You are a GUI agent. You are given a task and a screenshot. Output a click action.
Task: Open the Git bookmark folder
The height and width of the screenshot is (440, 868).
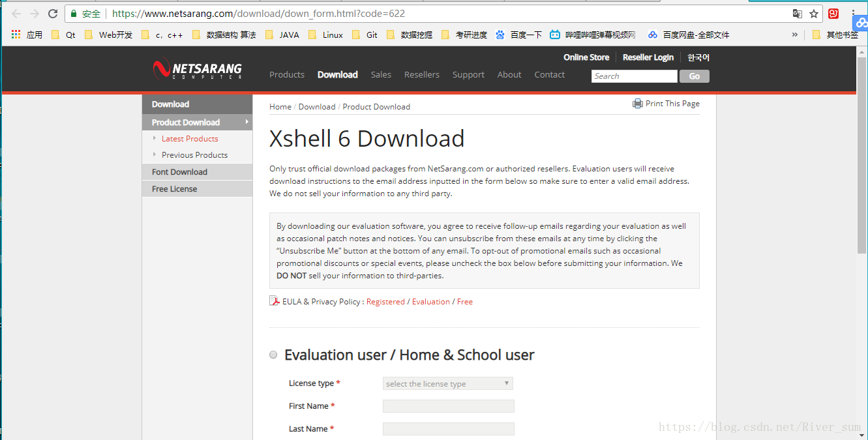coord(365,35)
